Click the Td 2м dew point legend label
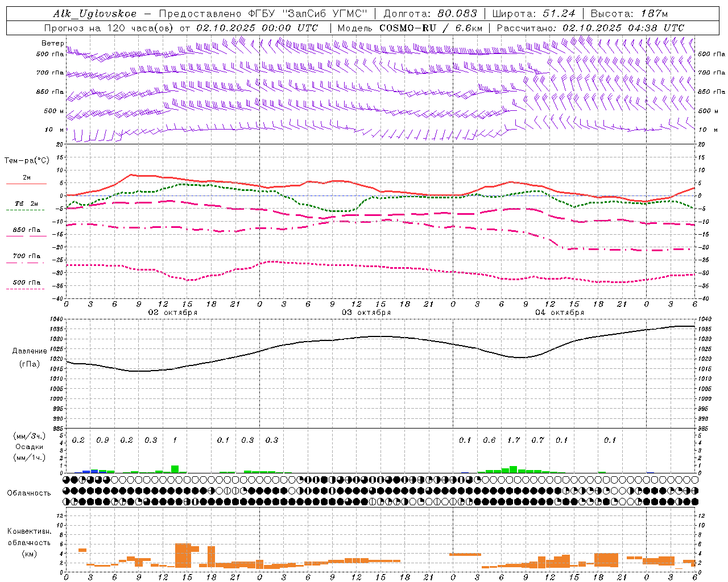Screen dimensions: 728x582 26,203
